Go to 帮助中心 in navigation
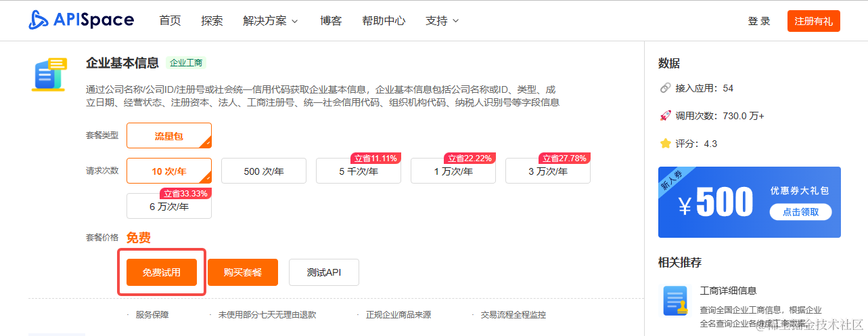This screenshot has height=336, width=868. [384, 21]
